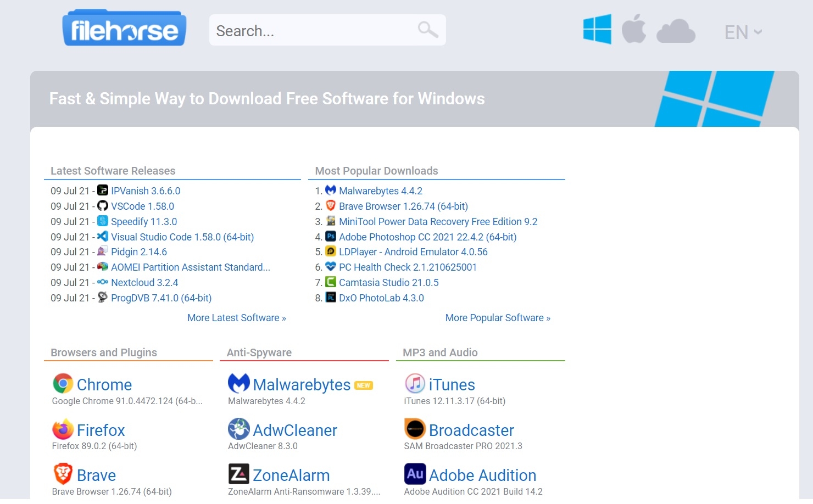Image resolution: width=813 pixels, height=504 pixels.
Task: Click the FileHorse logo
Action: click(x=124, y=29)
